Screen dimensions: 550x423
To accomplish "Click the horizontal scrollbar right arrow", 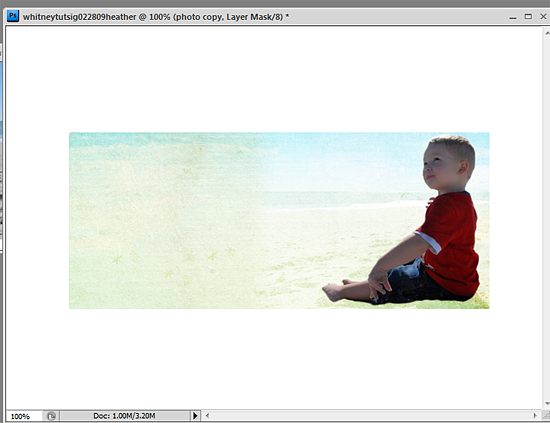I will [535, 416].
